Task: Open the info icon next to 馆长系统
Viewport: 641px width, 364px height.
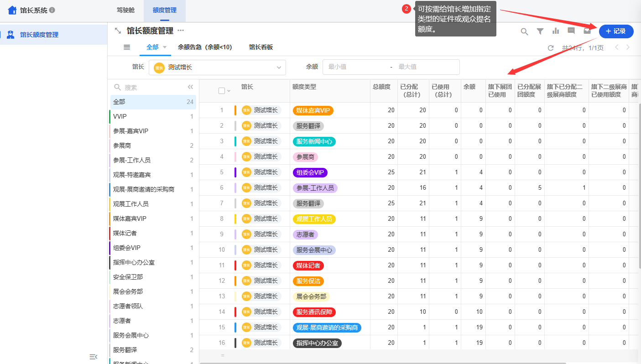Action: point(52,10)
